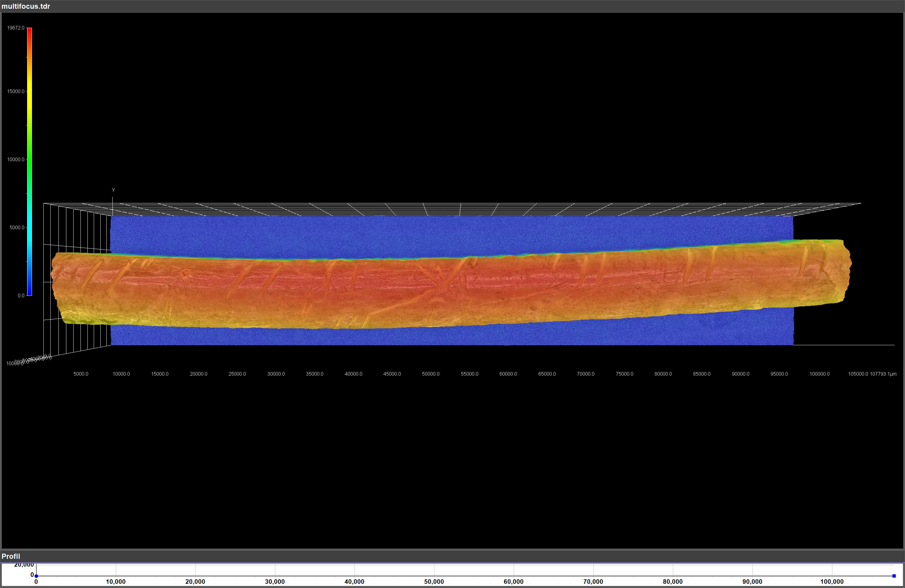Click the 30,000 tick in Profil chart
The height and width of the screenshot is (588, 905).
(x=275, y=582)
